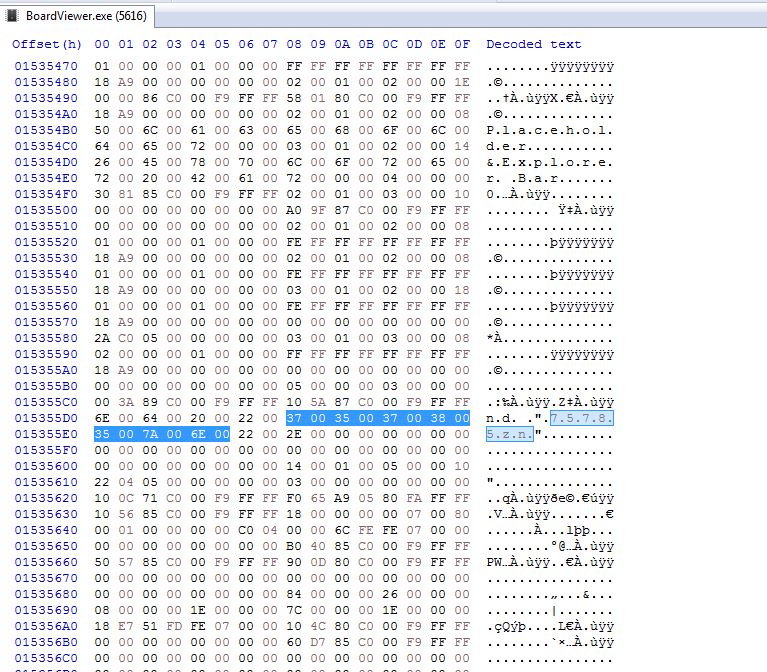The image size is (767, 672).
Task: Select offset row 015354D0
Action: [46, 162]
